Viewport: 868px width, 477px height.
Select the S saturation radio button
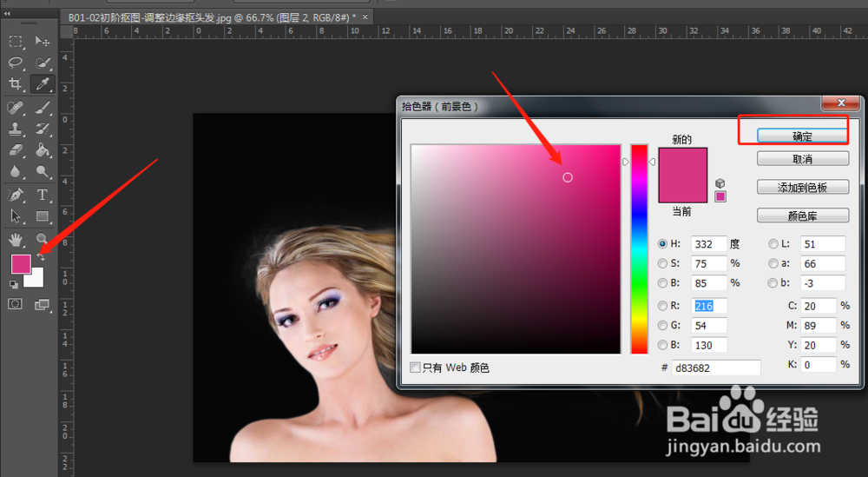(662, 263)
